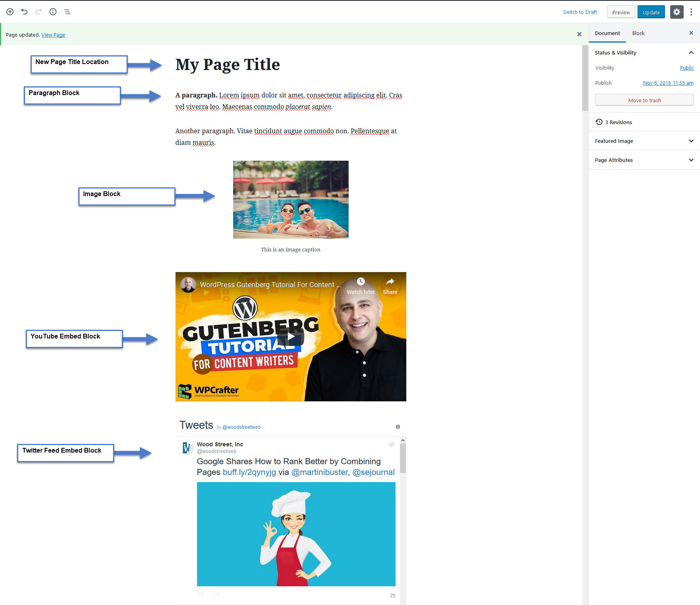Select the Document tab
Screen dimensions: 700x605
click(607, 33)
